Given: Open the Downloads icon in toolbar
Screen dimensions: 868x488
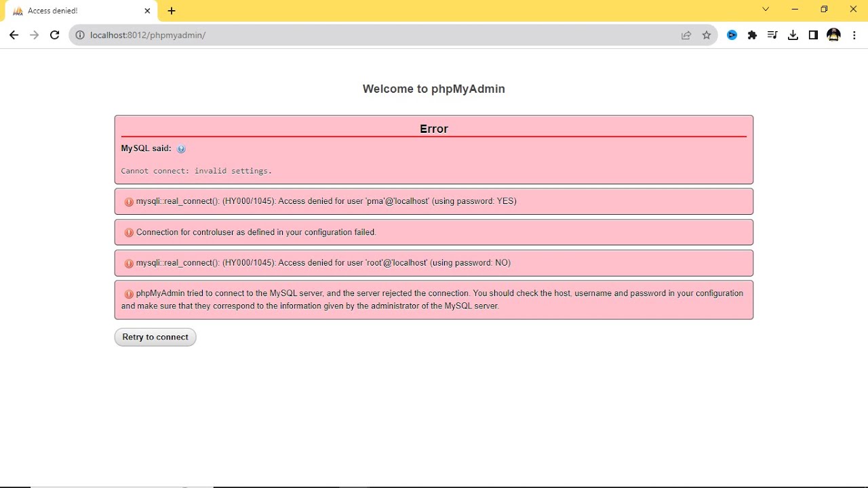Looking at the screenshot, I should (793, 35).
